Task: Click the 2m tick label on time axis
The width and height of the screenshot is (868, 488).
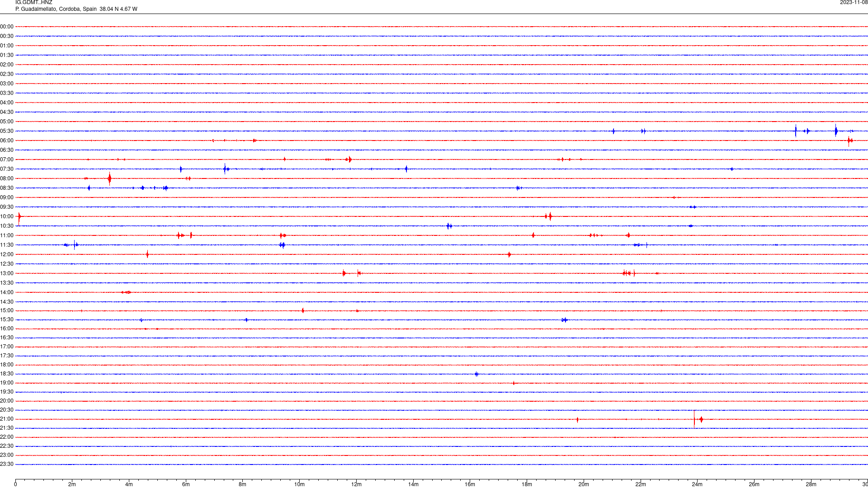Action: 72,484
